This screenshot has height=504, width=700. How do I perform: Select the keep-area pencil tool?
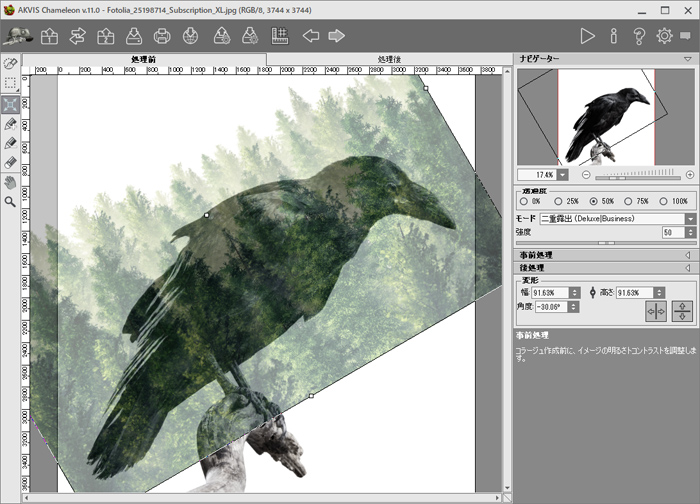11,124
